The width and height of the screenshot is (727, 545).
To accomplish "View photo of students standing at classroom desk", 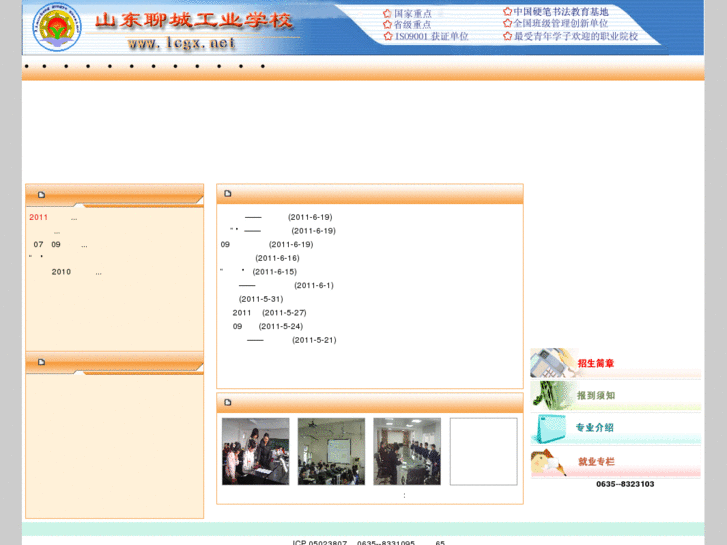I will pos(255,451).
